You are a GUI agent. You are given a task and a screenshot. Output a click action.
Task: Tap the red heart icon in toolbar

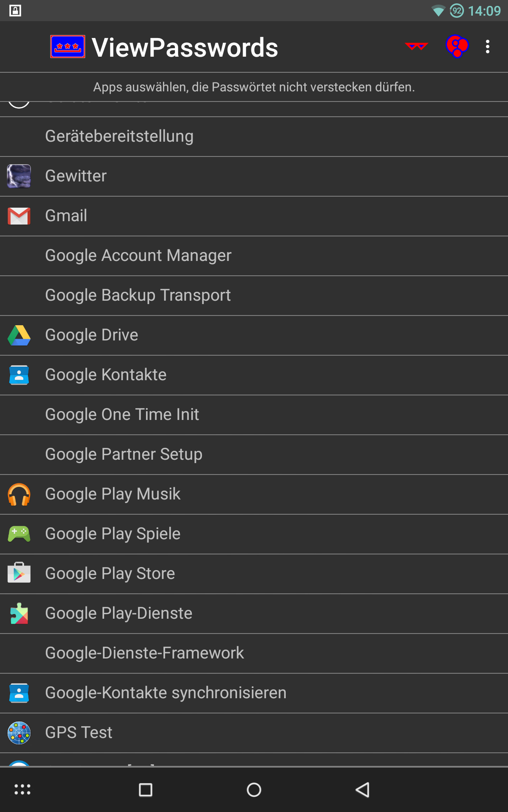coord(457,46)
